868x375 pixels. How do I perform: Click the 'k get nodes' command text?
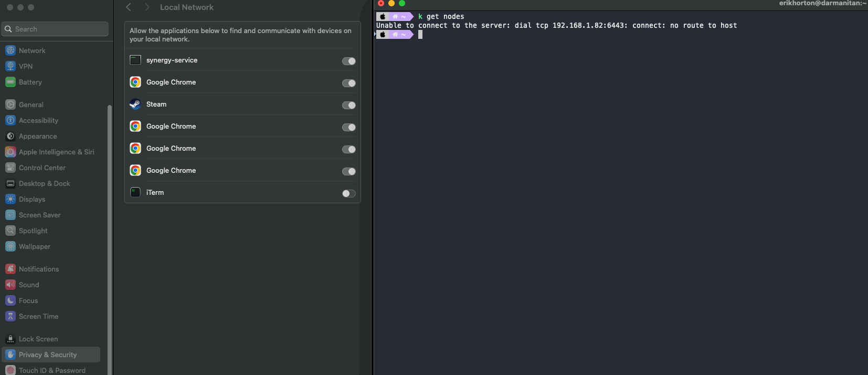tap(441, 16)
